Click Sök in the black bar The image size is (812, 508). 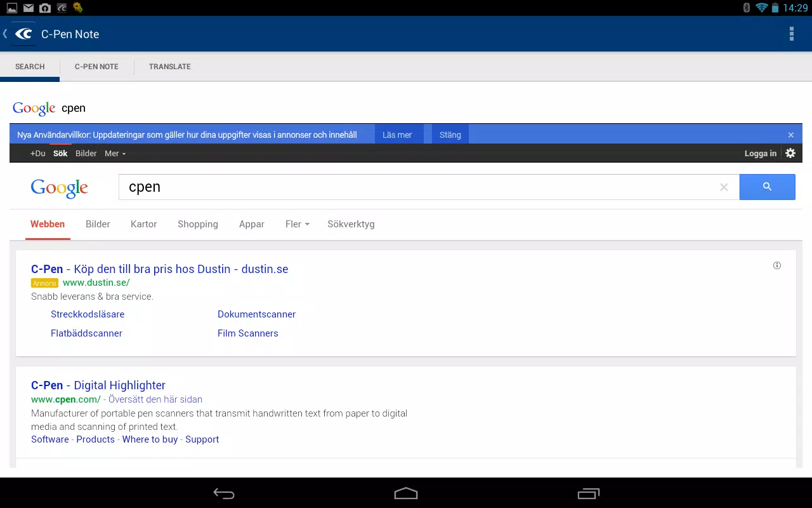pyautogui.click(x=60, y=154)
